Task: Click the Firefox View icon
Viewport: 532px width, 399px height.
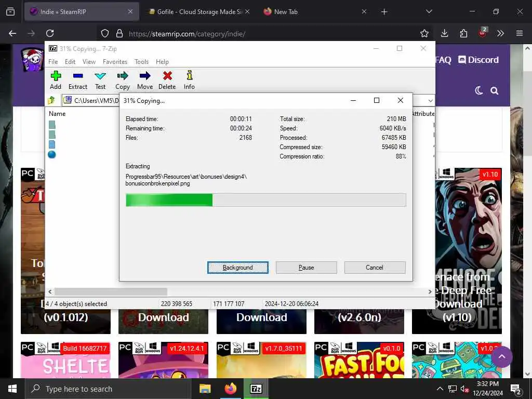Action: tap(10, 11)
